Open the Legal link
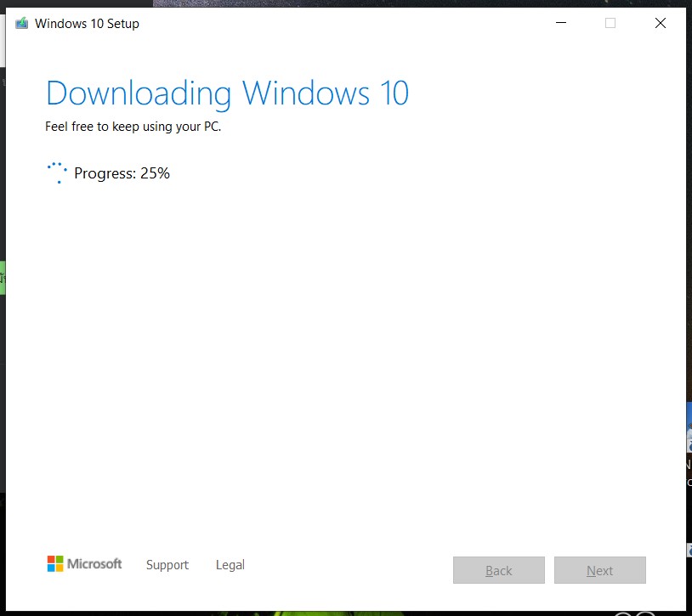The width and height of the screenshot is (692, 616). [x=230, y=565]
